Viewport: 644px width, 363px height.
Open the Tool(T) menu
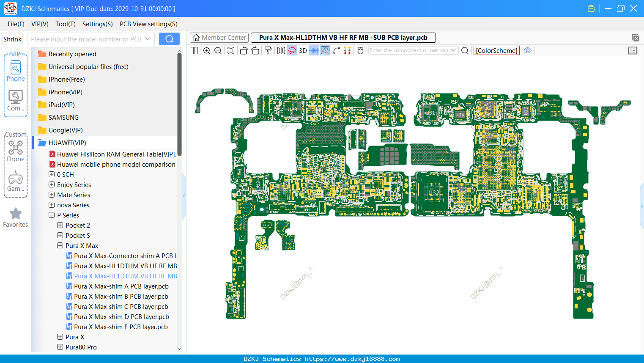[66, 24]
